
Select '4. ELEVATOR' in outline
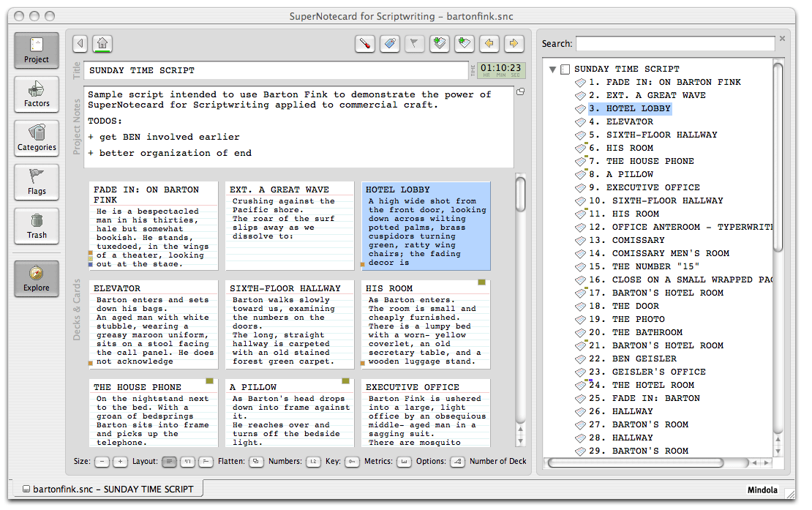(621, 121)
